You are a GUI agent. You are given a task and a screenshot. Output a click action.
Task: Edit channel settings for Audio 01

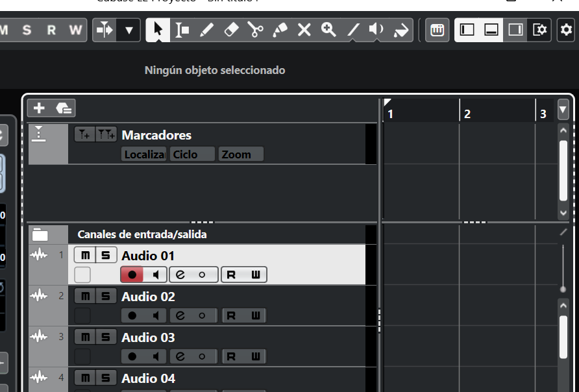click(x=180, y=275)
